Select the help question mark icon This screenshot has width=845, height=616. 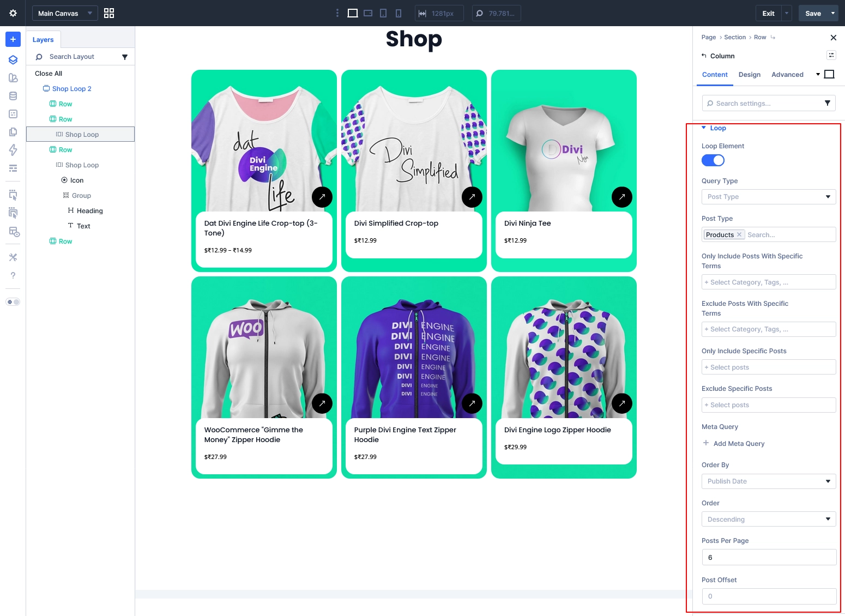(13, 275)
